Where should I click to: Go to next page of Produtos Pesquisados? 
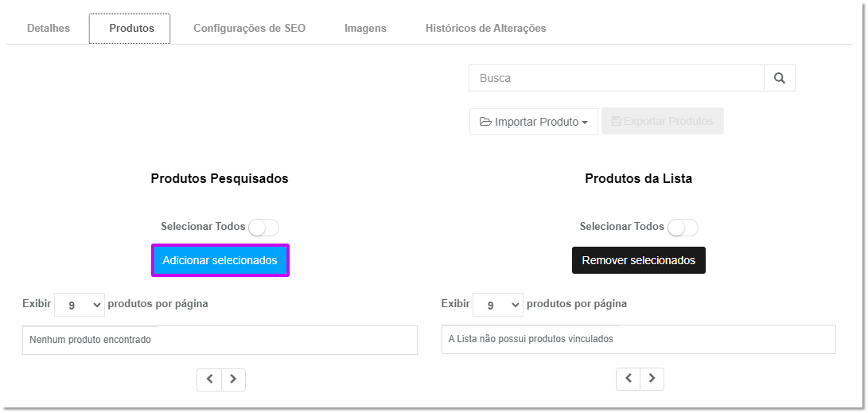tap(234, 380)
